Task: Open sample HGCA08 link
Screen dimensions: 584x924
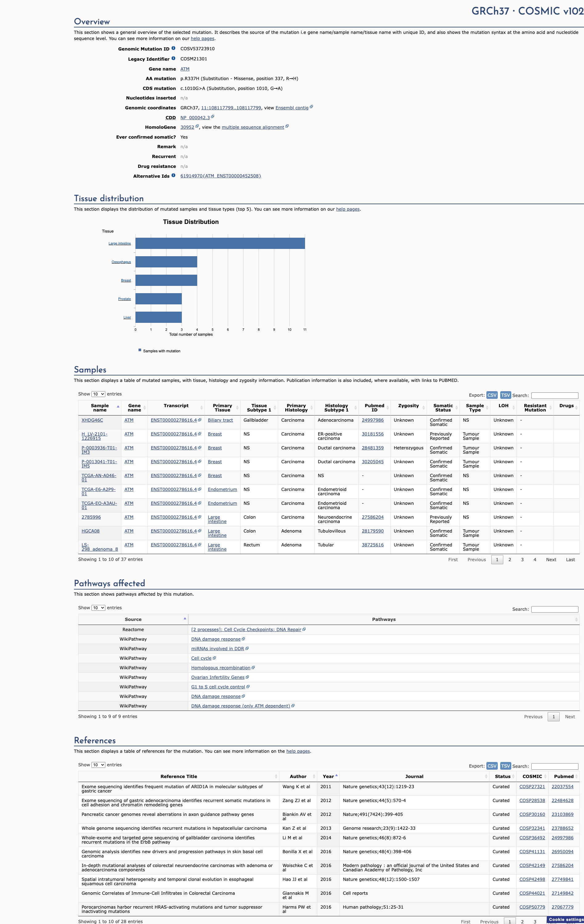Action: [x=91, y=531]
